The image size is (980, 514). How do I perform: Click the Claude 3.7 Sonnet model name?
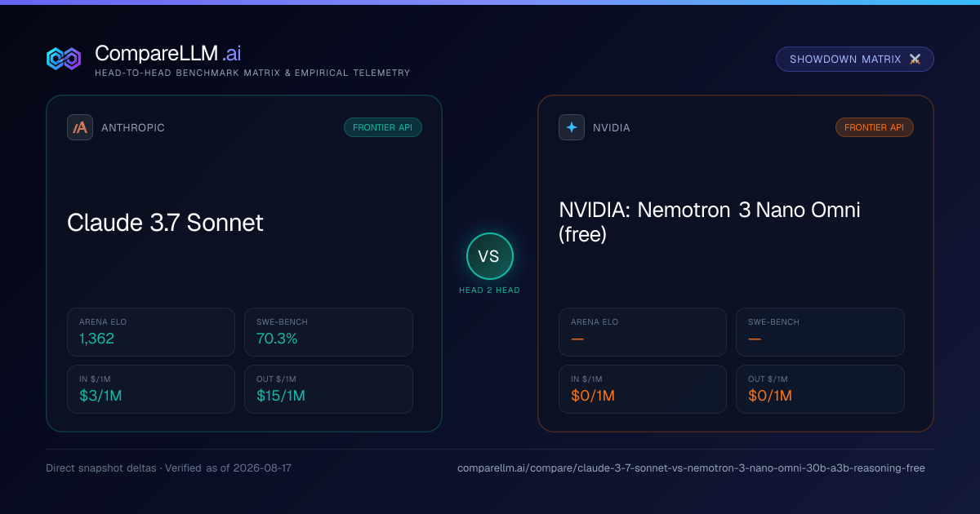[166, 223]
